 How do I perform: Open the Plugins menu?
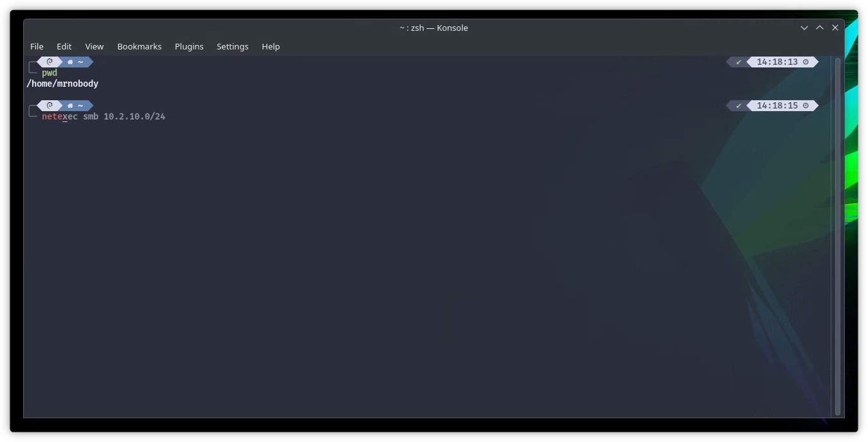coord(189,46)
